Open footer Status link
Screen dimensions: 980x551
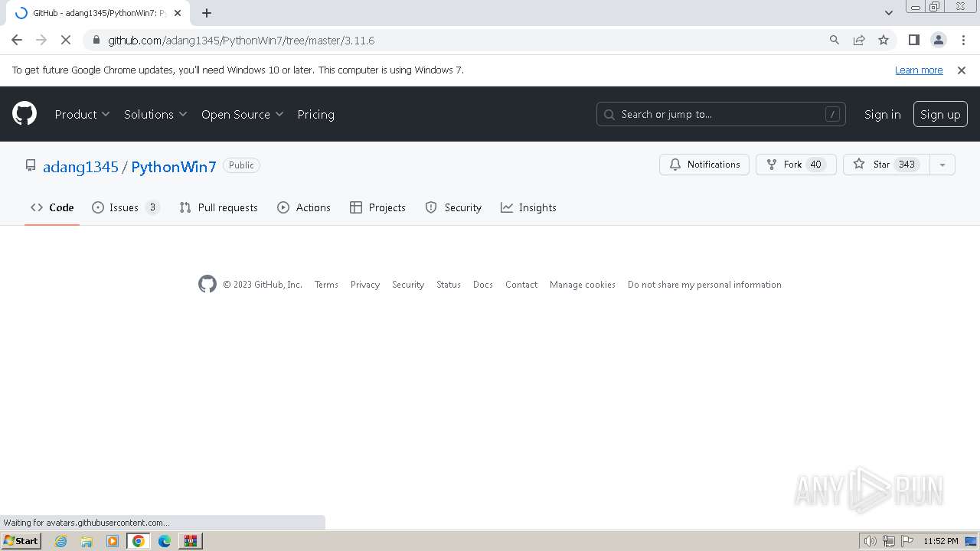(x=449, y=285)
